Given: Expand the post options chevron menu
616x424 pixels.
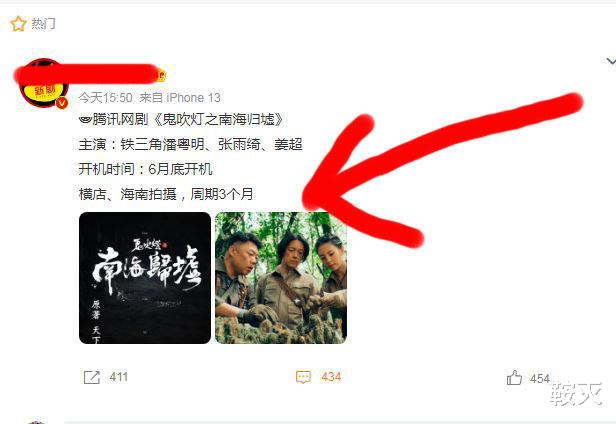Looking at the screenshot, I should pos(610,61).
